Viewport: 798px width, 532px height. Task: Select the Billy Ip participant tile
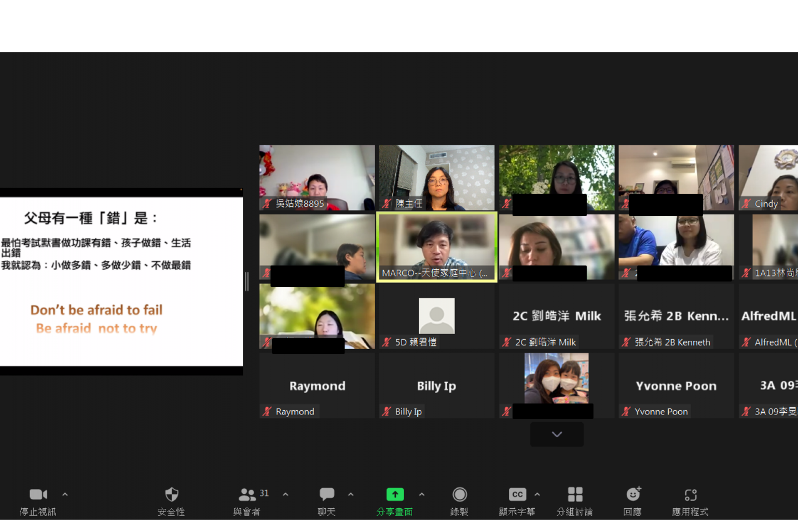tap(437, 386)
